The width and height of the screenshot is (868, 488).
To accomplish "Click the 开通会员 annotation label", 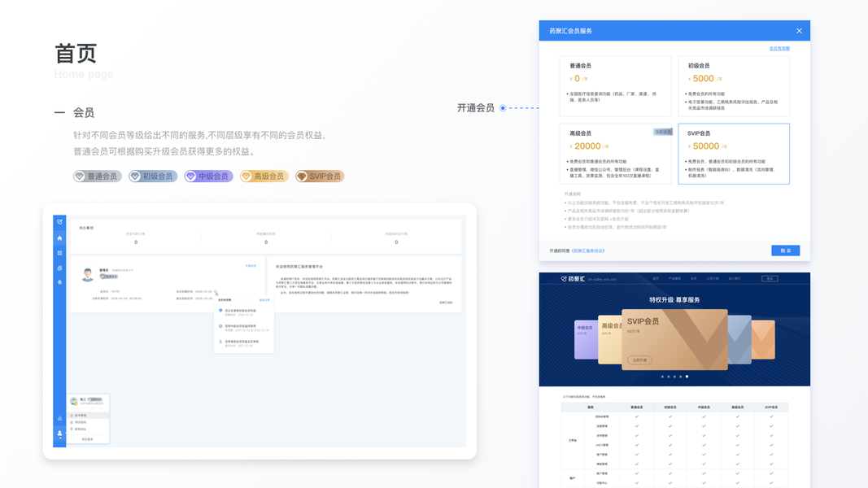I will click(x=476, y=108).
